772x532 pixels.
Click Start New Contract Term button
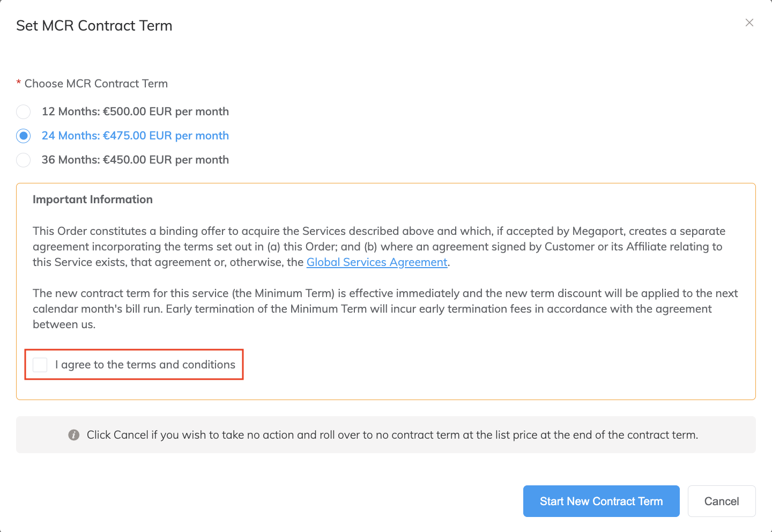pyautogui.click(x=602, y=501)
